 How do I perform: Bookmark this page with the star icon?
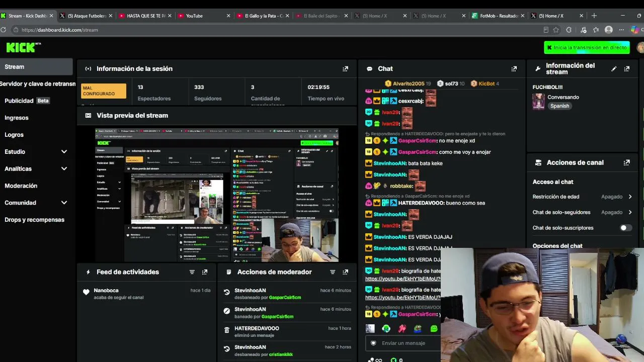(x=556, y=30)
